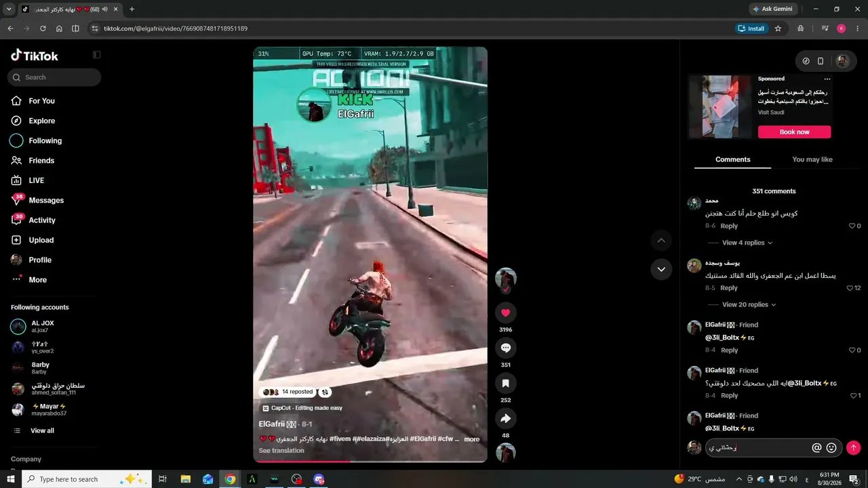Like ElGafrii's comment with 1 like
This screenshot has width=868, height=488.
pyautogui.click(x=854, y=395)
